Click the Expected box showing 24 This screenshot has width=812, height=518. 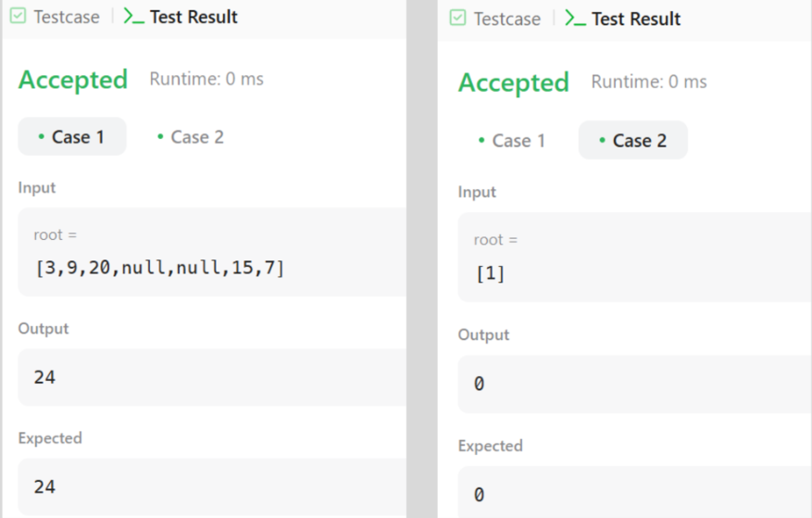(211, 486)
